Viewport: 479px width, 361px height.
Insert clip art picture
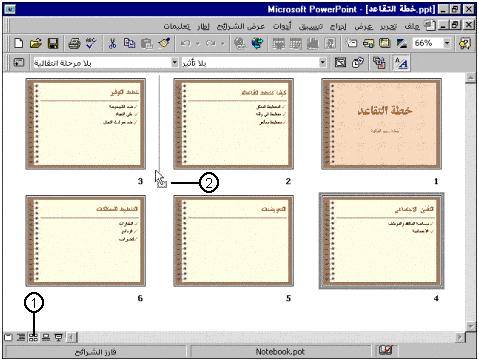[x=330, y=43]
